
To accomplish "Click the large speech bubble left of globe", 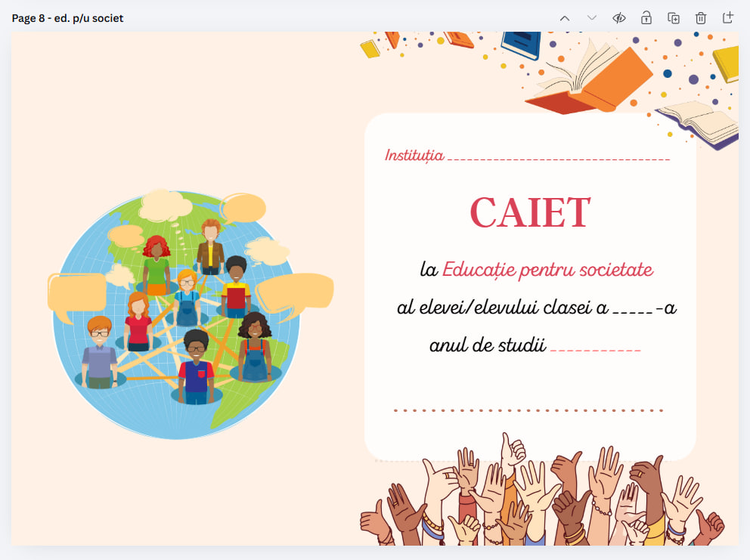I will coord(76,295).
